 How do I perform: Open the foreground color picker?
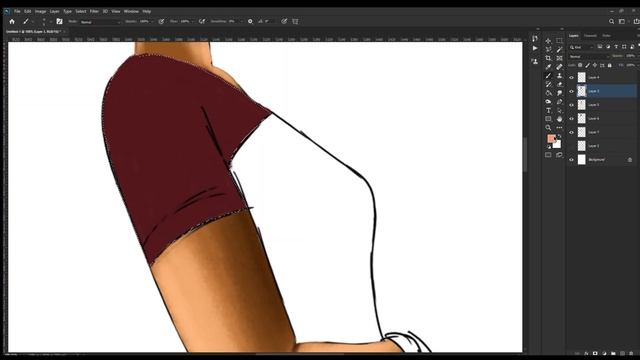pos(551,139)
